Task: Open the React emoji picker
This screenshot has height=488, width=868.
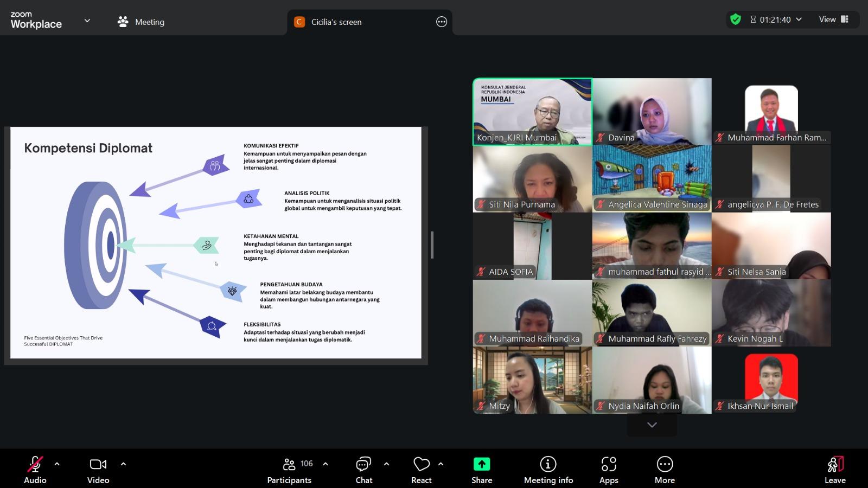Action: pos(422,470)
